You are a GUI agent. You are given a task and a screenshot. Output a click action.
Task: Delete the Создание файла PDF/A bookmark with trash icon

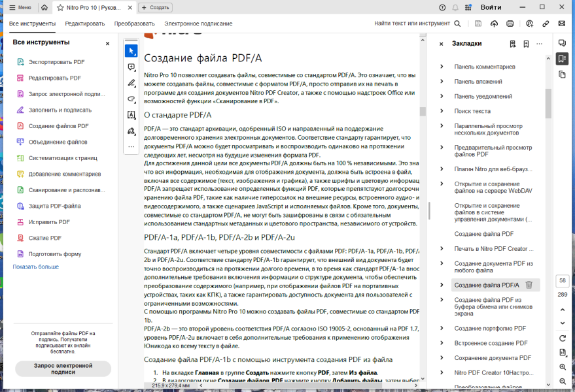pos(529,285)
